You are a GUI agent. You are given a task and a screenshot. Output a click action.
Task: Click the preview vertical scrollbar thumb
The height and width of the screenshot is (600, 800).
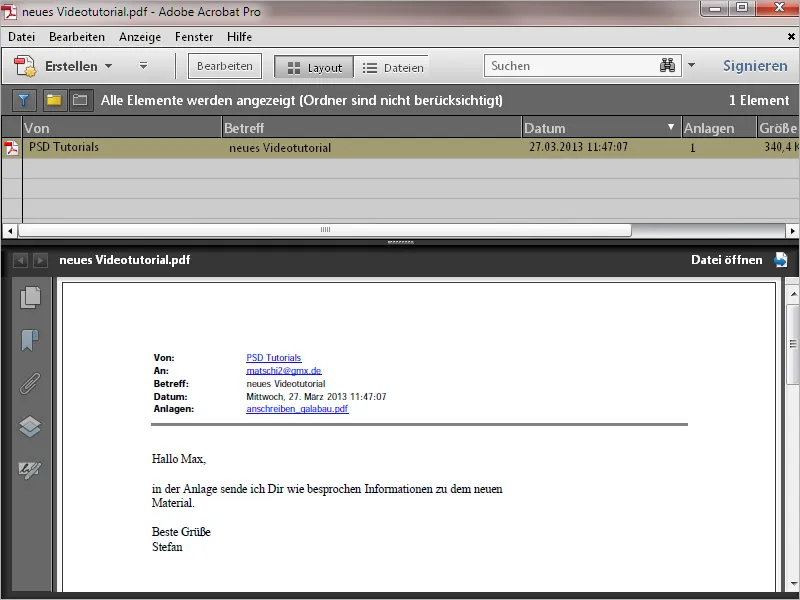(793, 344)
